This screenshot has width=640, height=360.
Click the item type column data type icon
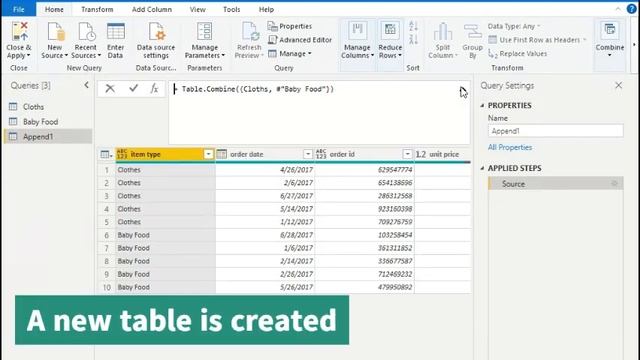(x=122, y=154)
